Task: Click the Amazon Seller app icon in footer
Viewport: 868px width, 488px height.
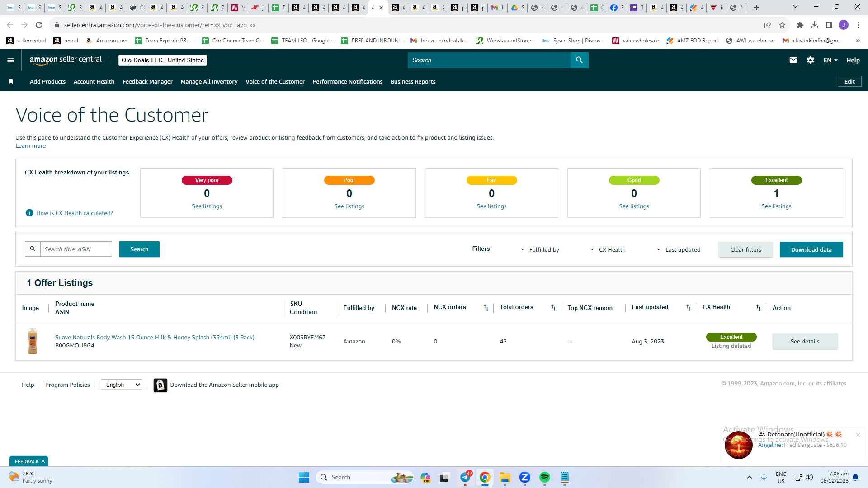Action: pyautogui.click(x=160, y=385)
